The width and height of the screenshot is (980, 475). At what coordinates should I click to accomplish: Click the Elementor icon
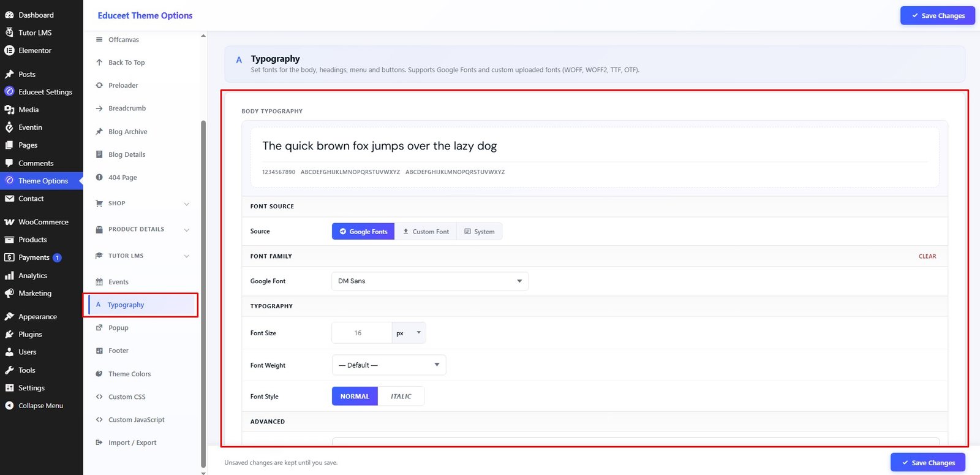click(9, 50)
